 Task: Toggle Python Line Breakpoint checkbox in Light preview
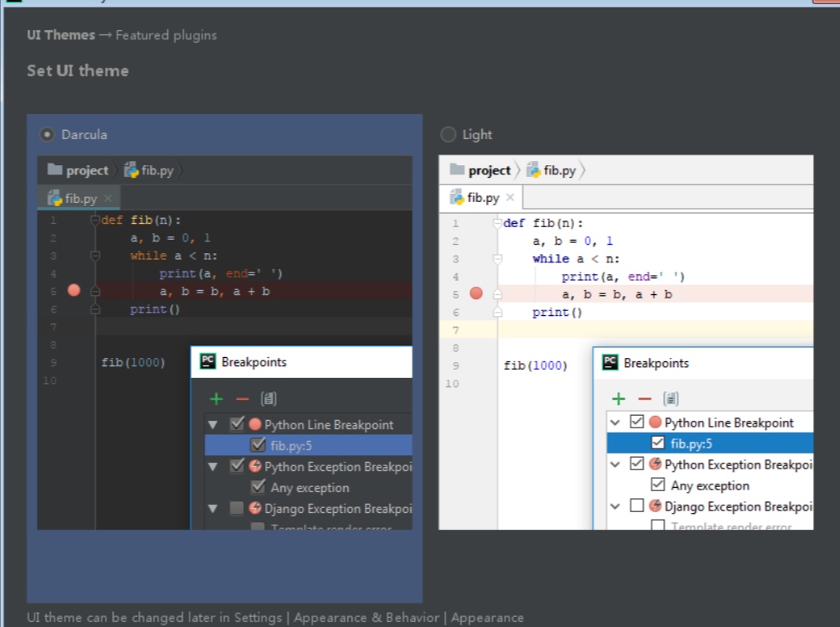[x=636, y=422]
